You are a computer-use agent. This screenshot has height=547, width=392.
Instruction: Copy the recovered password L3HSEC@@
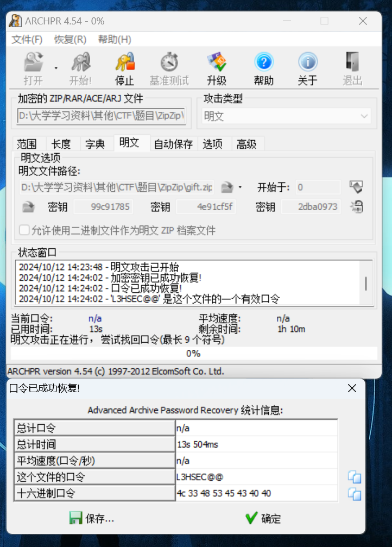coord(354,477)
